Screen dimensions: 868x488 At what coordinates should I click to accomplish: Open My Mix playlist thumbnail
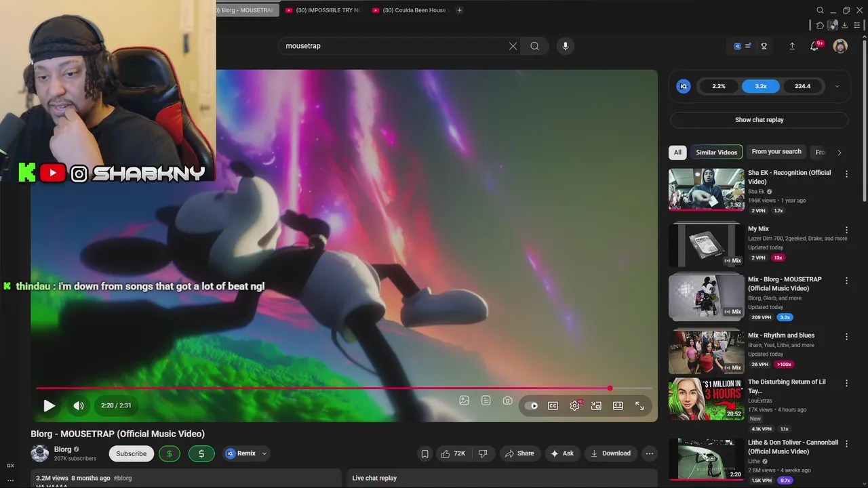[706, 245]
